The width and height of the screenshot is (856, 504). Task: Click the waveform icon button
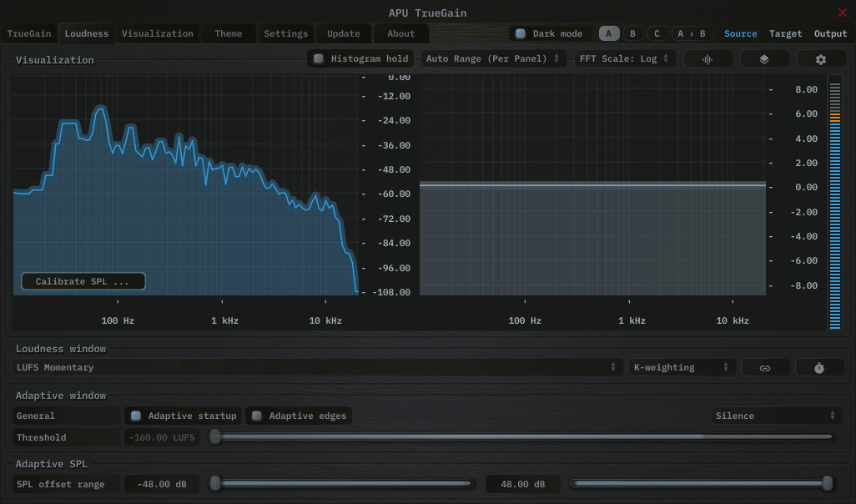707,59
